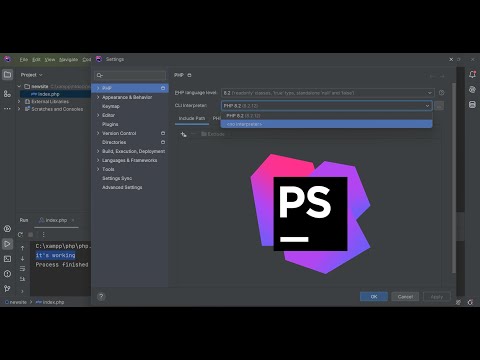
Task: Open the Project tool window folder icon
Action: (x=7, y=75)
